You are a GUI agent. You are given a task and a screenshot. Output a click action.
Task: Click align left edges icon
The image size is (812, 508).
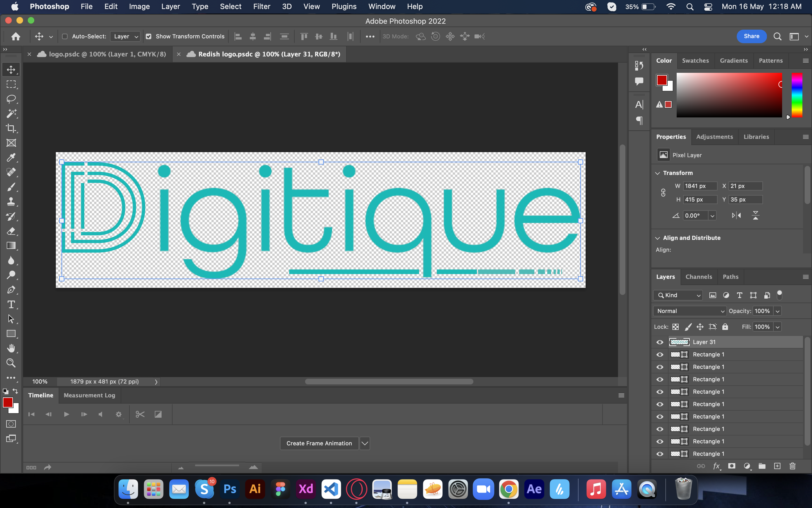(x=238, y=36)
